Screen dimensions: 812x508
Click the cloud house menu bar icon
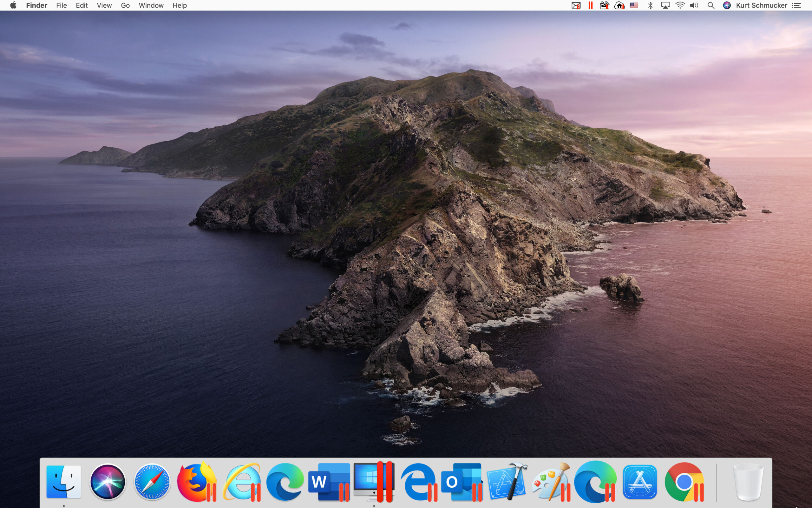coord(619,5)
